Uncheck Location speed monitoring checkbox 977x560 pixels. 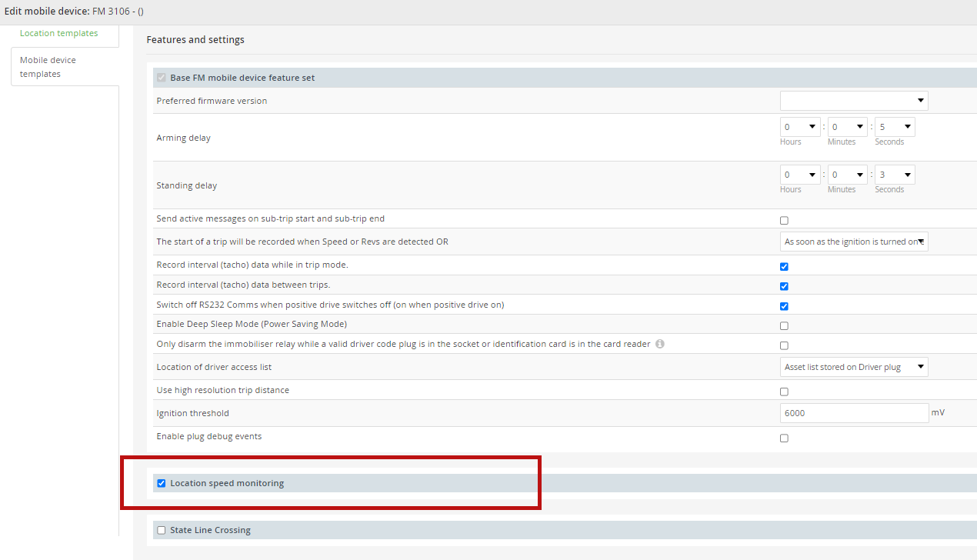[x=162, y=483]
